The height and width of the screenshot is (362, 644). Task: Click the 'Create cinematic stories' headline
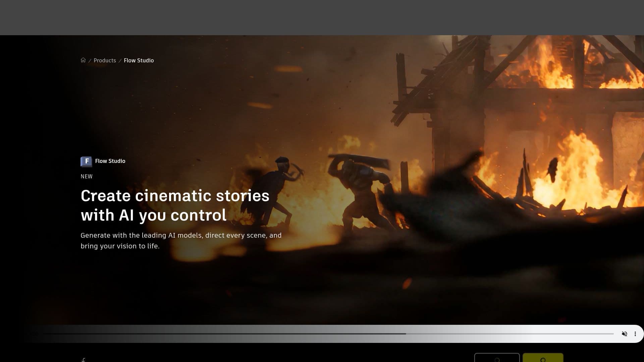coord(175,205)
